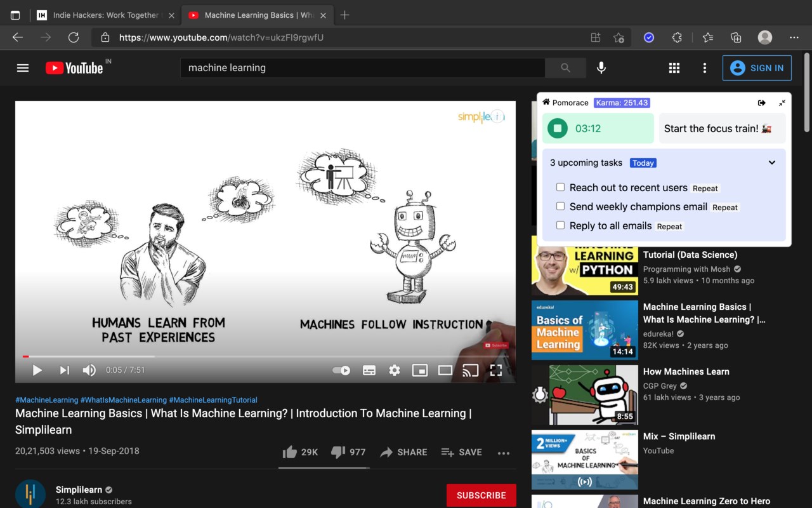Click Repeat tag on Reply to all emails
Viewport: 812px width, 508px height.
pos(669,227)
